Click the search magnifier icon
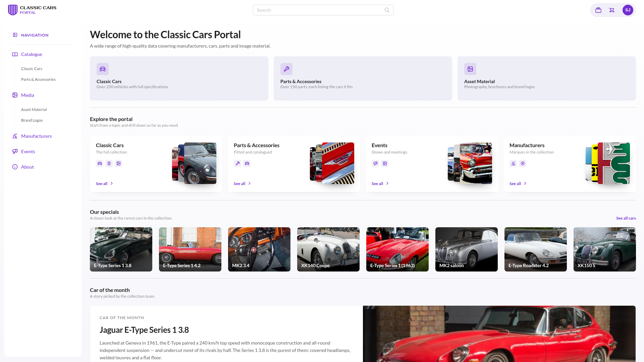 point(387,10)
